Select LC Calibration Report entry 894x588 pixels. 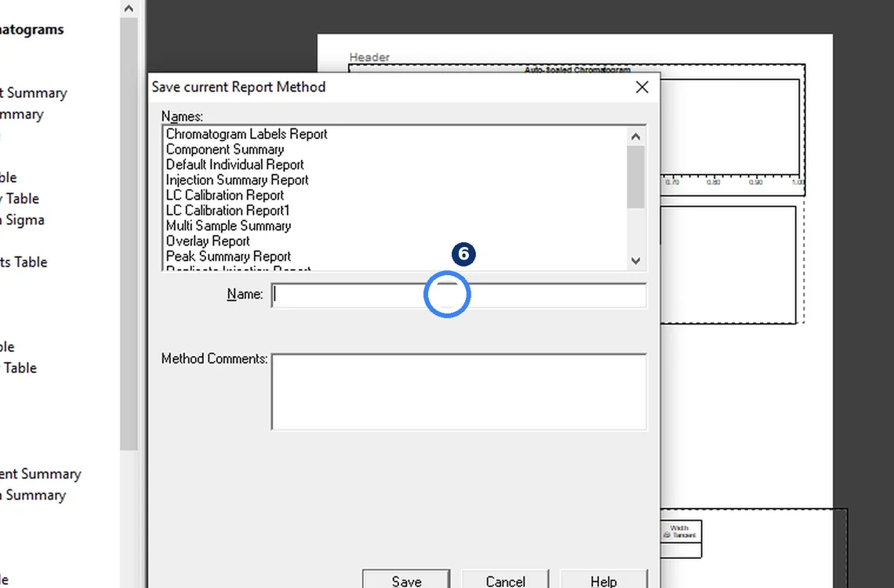[224, 195]
